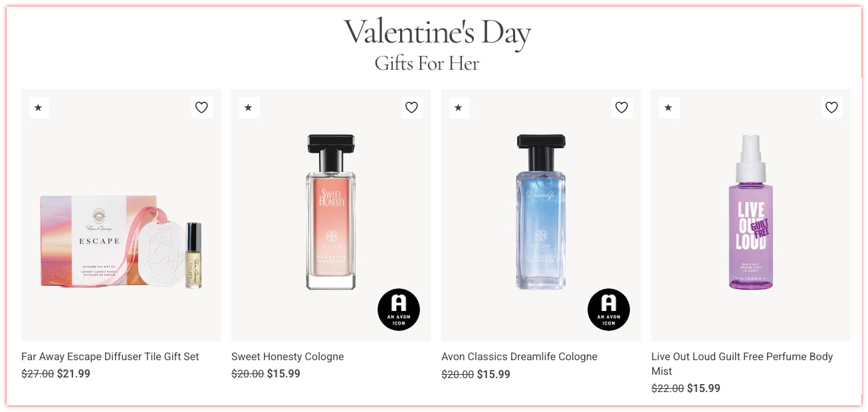This screenshot has height=412, width=868.
Task: Click the Avon Classics Dreamlife Cologne title
Action: pyautogui.click(x=519, y=356)
